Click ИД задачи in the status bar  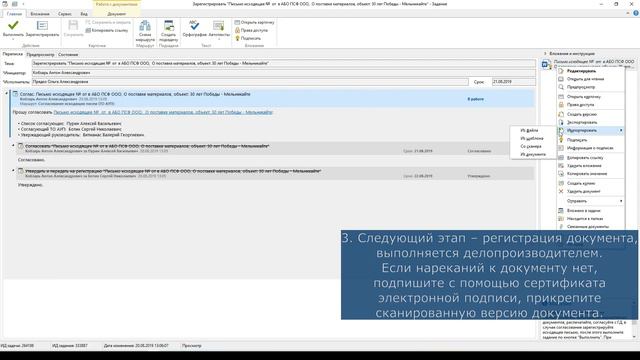tap(17, 346)
